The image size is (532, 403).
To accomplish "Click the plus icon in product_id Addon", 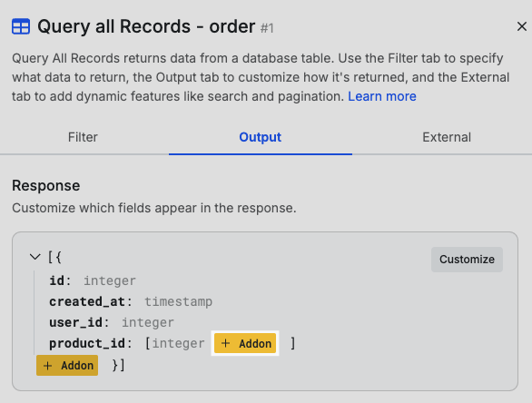I will coord(226,343).
